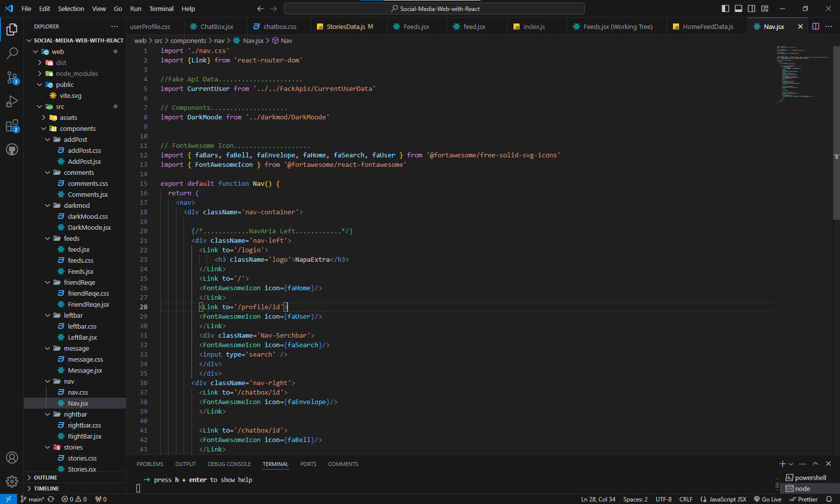This screenshot has width=840, height=504.
Task: Click Prettier status bar item
Action: click(x=803, y=499)
